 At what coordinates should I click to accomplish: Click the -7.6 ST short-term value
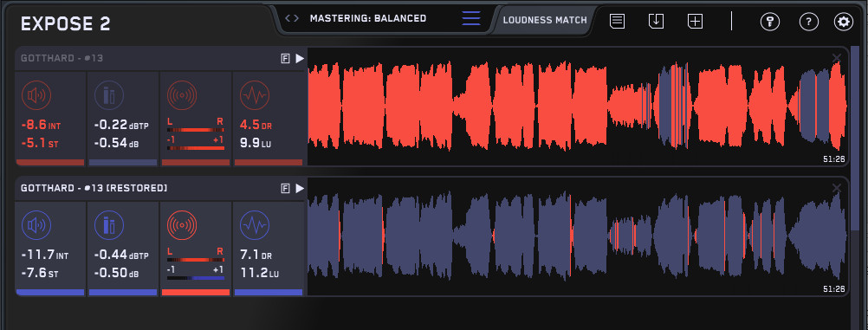coord(39,274)
